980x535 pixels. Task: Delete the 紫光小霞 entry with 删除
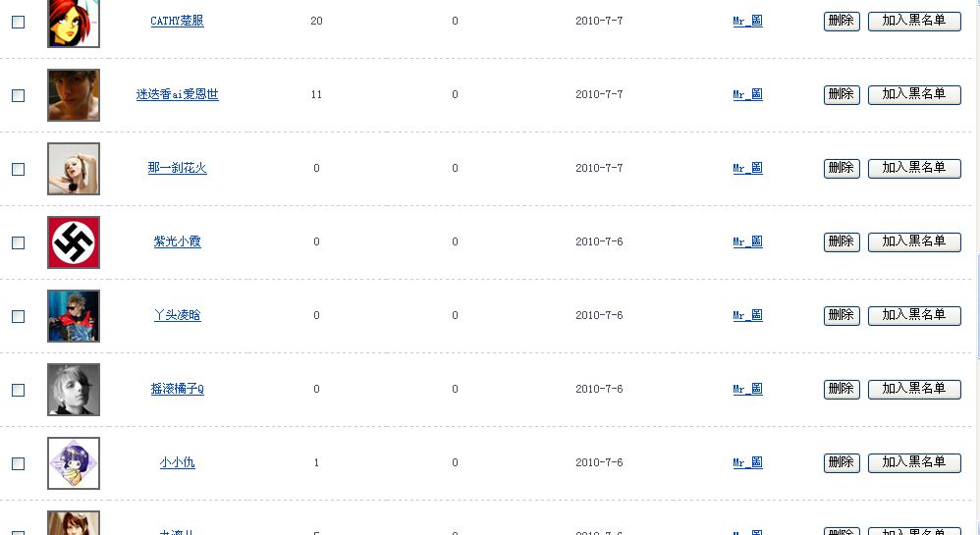pyautogui.click(x=842, y=241)
